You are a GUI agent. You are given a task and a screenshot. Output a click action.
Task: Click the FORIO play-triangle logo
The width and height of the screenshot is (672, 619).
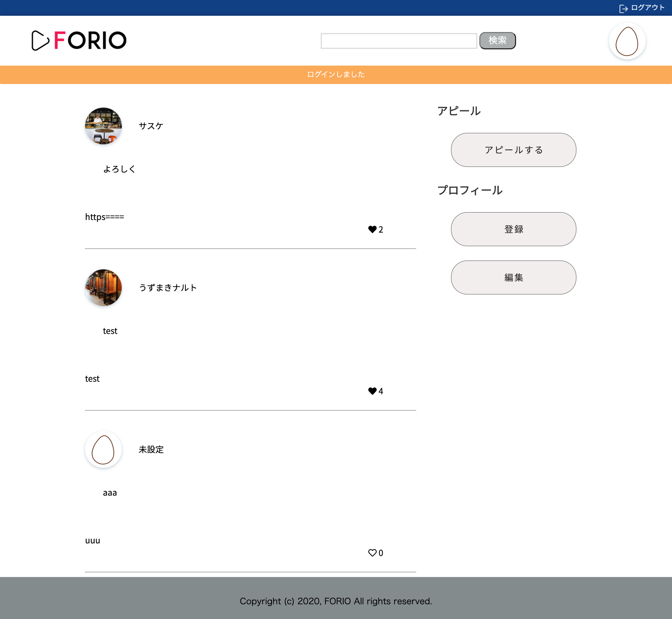40,40
